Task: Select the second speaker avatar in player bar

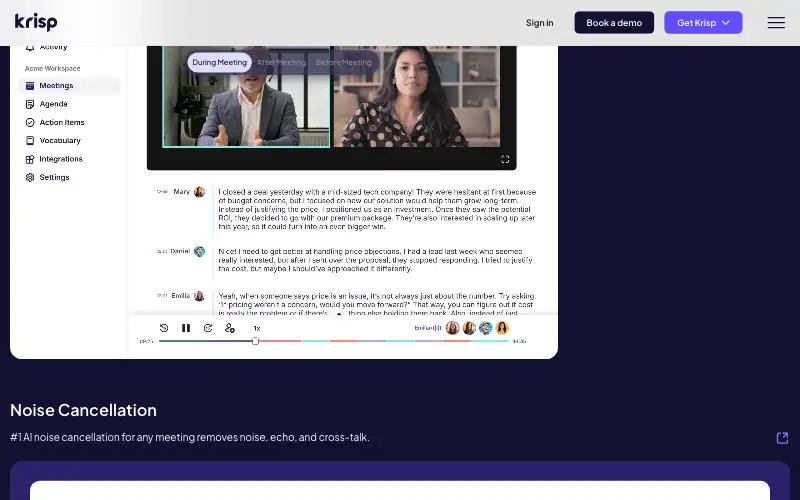Action: coord(469,328)
